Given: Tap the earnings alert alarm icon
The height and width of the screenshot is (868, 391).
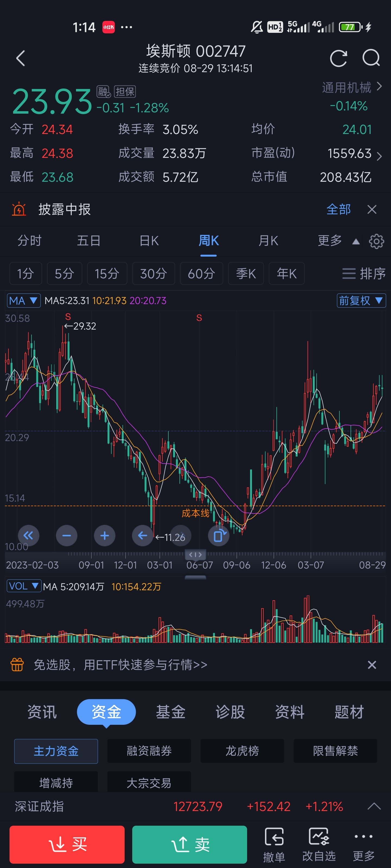Looking at the screenshot, I should click(x=19, y=209).
